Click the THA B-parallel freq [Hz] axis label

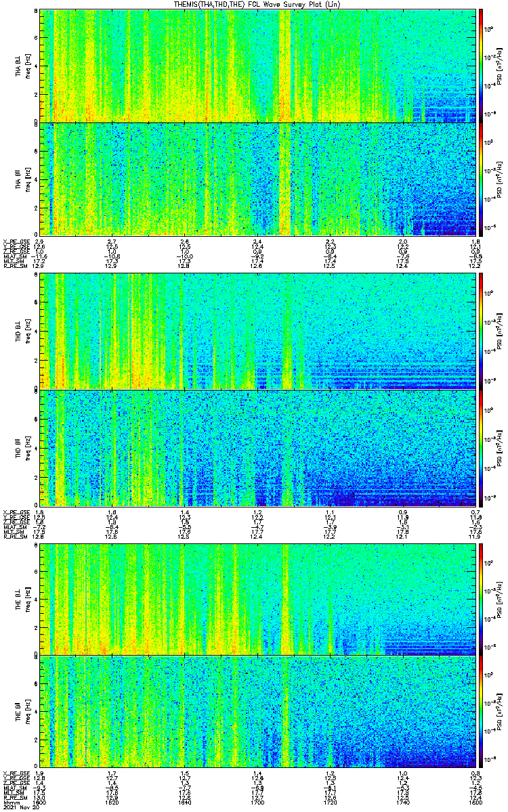point(27,179)
